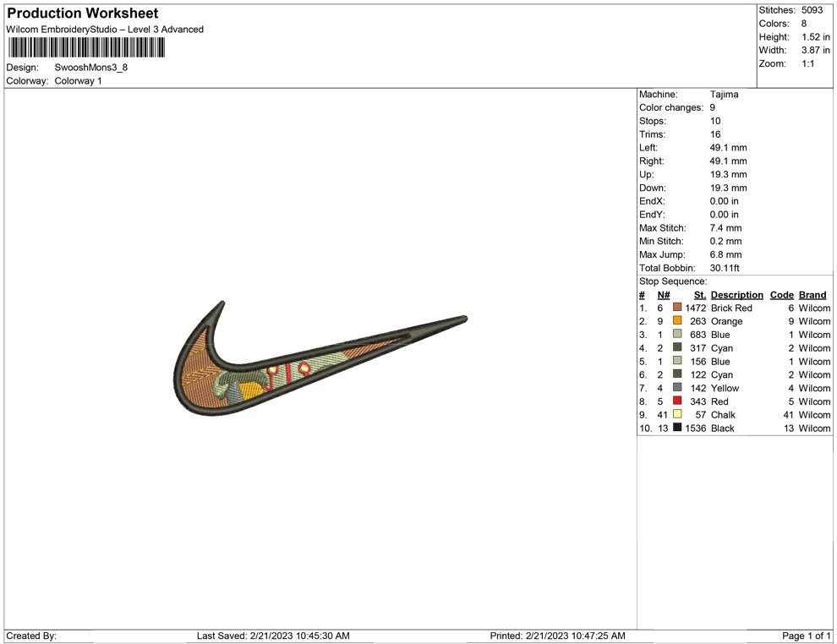Click the Up value 19.3 mm
Screen dimensions: 837x644
pos(728,174)
